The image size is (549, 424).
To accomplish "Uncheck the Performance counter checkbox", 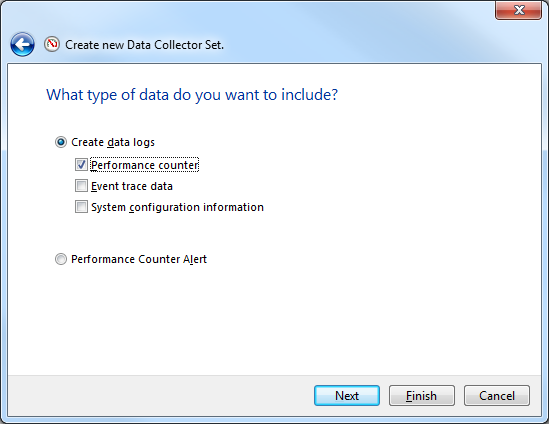I will tap(81, 165).
